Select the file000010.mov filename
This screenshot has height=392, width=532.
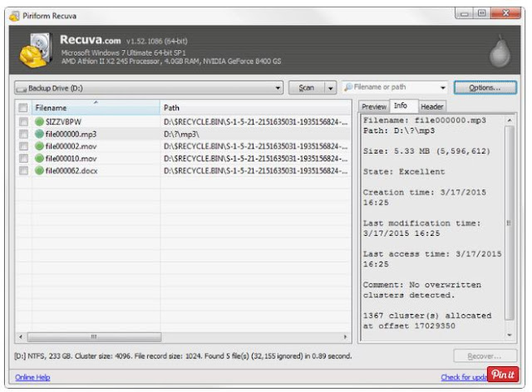71,159
